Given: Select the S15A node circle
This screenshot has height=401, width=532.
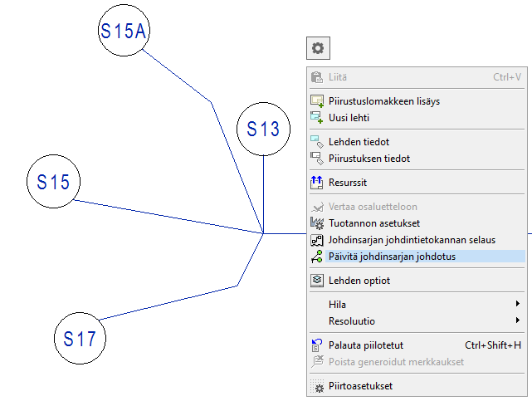Looking at the screenshot, I should coord(124,31).
